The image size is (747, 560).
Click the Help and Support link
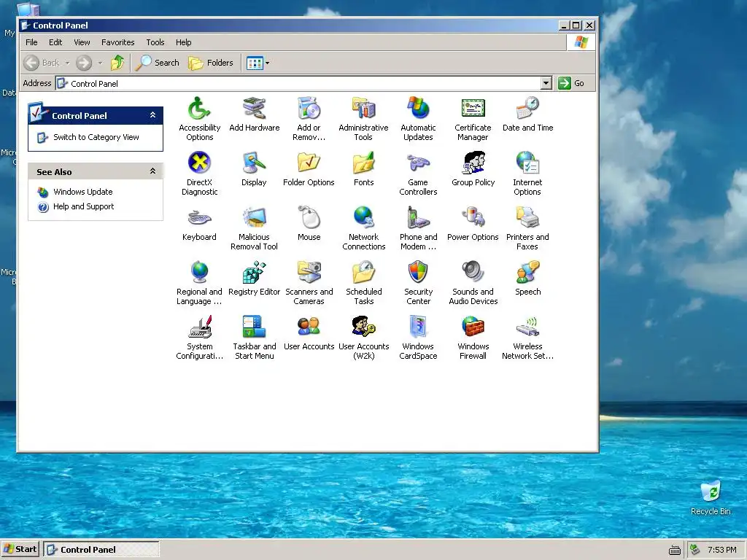(x=83, y=206)
